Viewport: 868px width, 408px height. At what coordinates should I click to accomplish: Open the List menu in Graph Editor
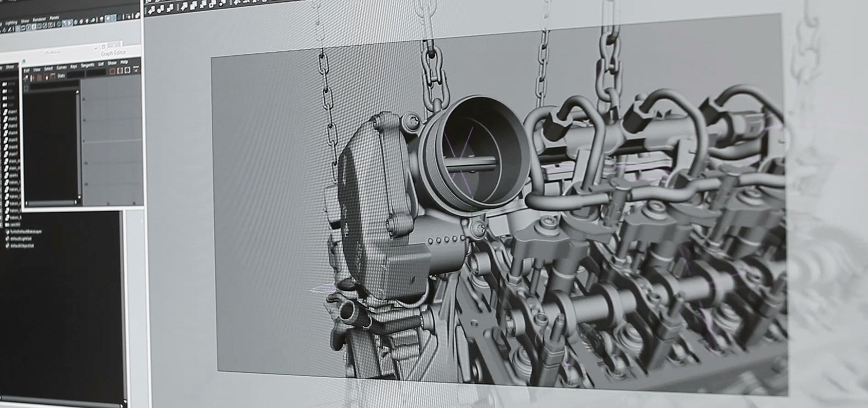pos(101,64)
